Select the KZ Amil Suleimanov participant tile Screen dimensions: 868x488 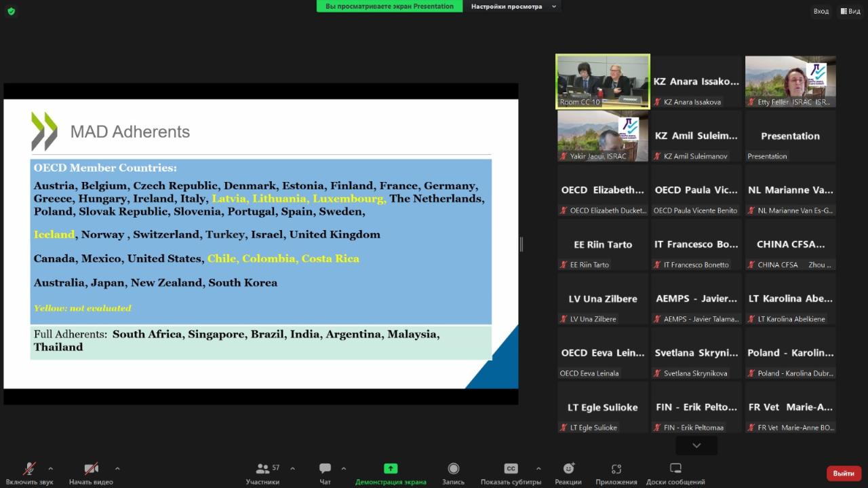click(696, 136)
